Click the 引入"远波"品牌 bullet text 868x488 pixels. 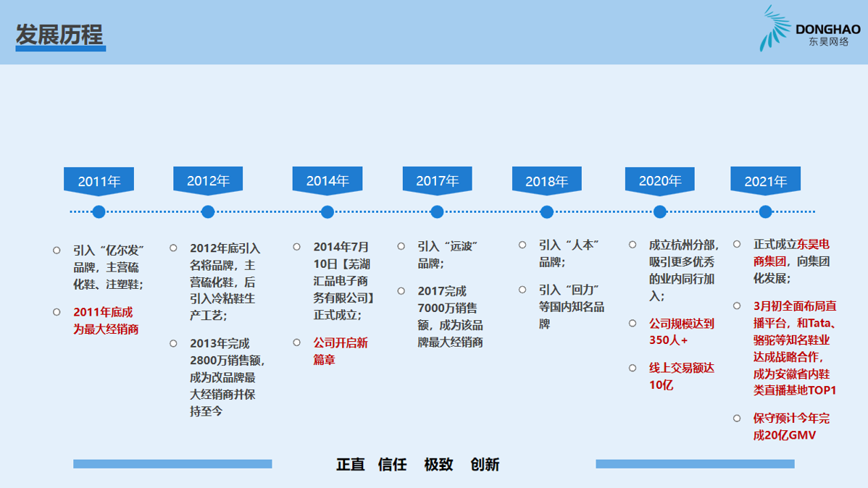coord(447,254)
